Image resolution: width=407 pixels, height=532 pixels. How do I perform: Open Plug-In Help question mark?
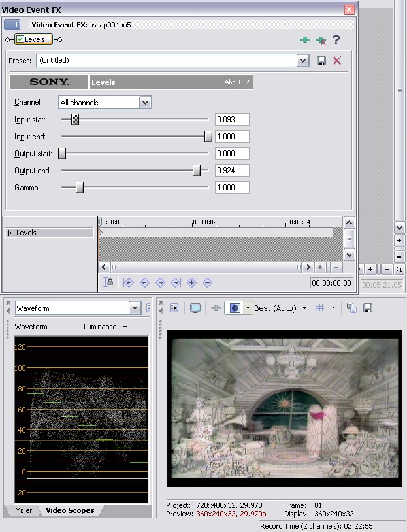pos(336,40)
